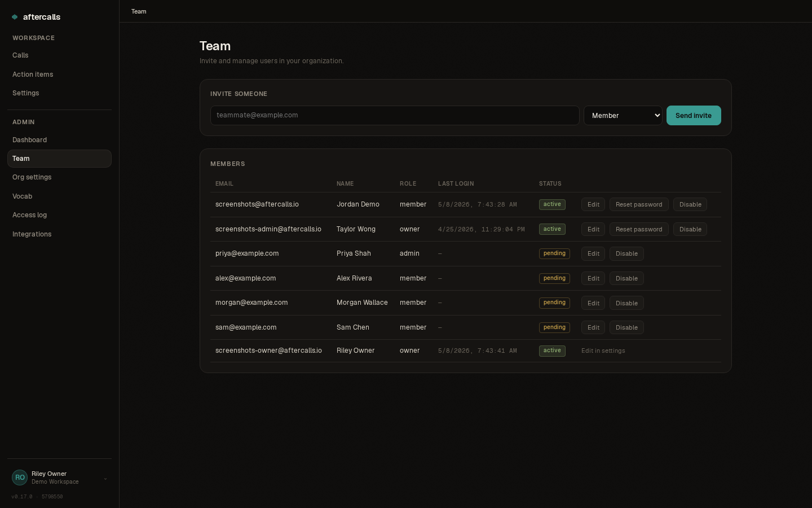Open Integrations page
Viewport: 812px width, 508px height.
[59, 234]
